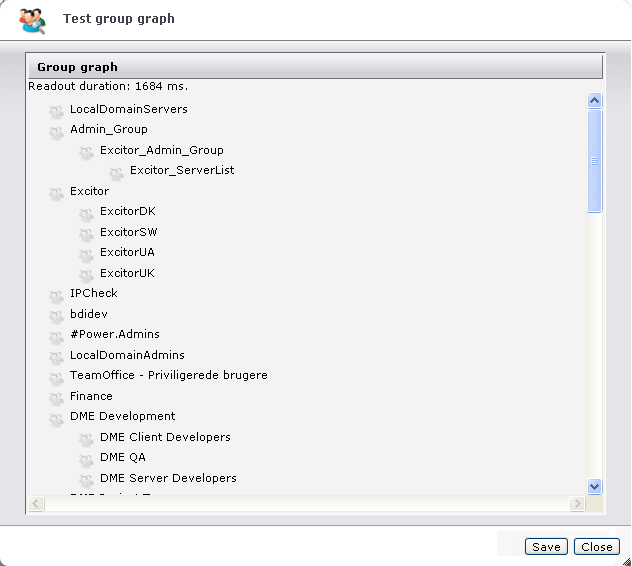Click the horizontal scrollbar right arrow
Viewport: 632px width, 566px height.
click(x=576, y=504)
